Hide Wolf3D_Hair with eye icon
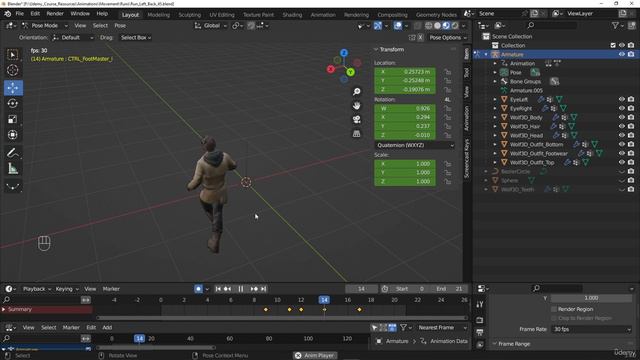Viewport: 640px width, 360px height. [622, 126]
